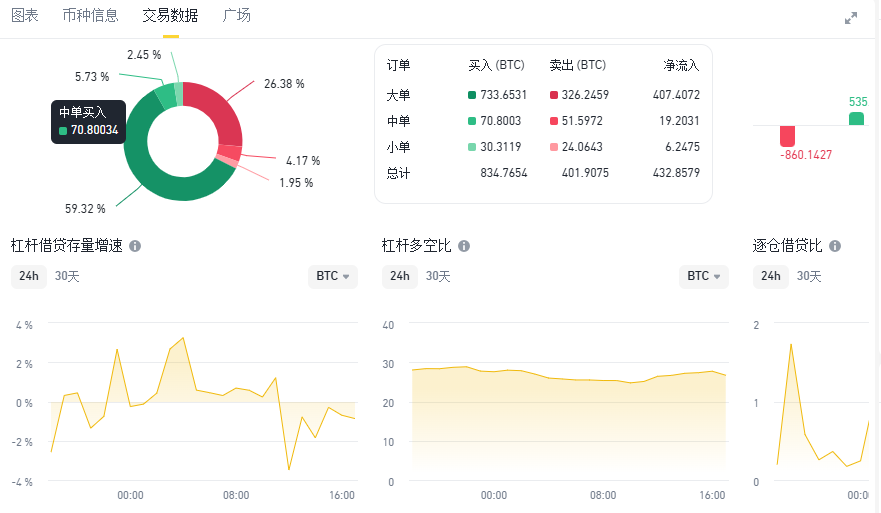
Task: Select 24h for 杠杆借贷存量增速 chart
Action: (28, 276)
